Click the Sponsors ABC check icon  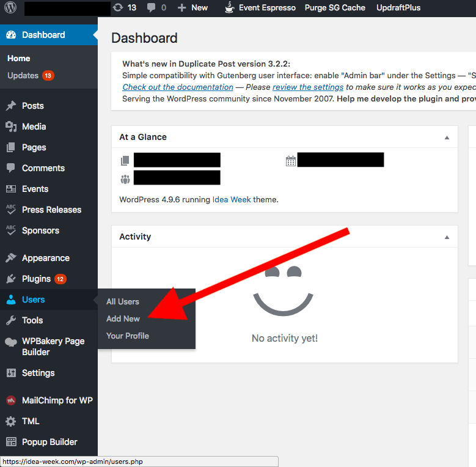point(11,230)
